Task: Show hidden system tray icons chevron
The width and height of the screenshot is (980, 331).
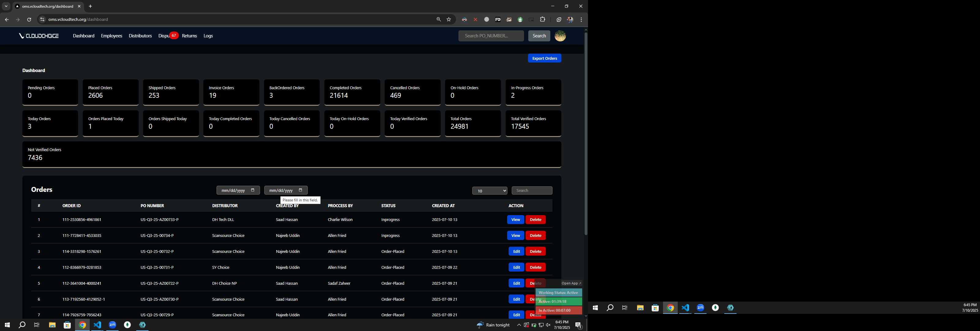Action: point(519,325)
